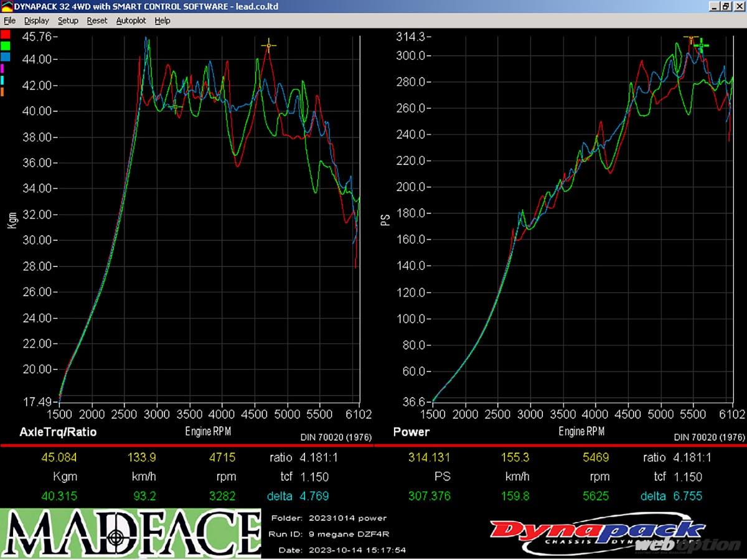Open the Setup menu
This screenshot has width=747, height=560.
[x=68, y=21]
